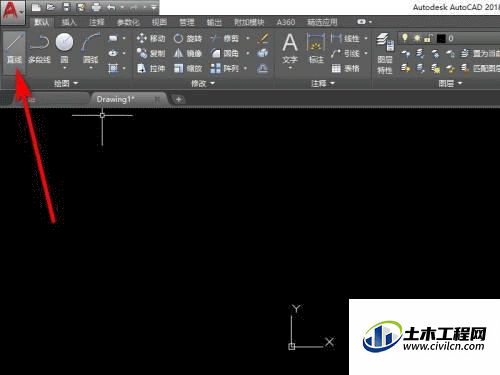Open the 线性 dimension type dropdown
This screenshot has height=375, width=500.
click(x=366, y=38)
